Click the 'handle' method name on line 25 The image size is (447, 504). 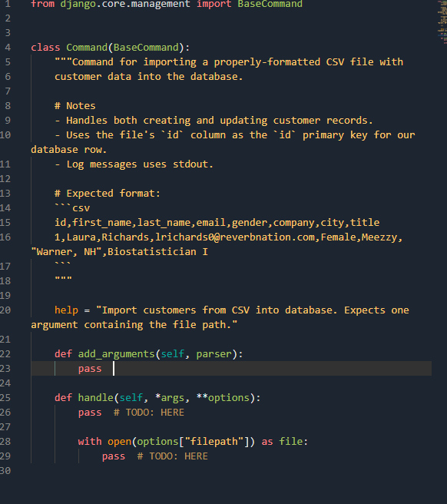tap(95, 398)
